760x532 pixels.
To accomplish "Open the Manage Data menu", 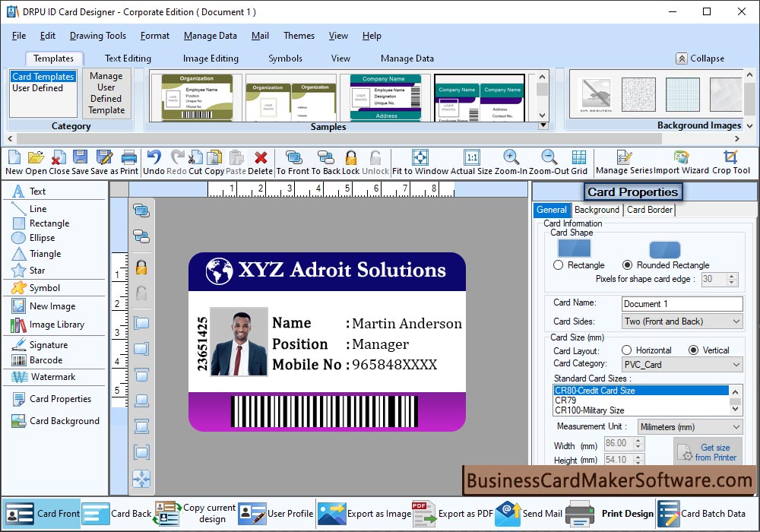I will click(211, 36).
